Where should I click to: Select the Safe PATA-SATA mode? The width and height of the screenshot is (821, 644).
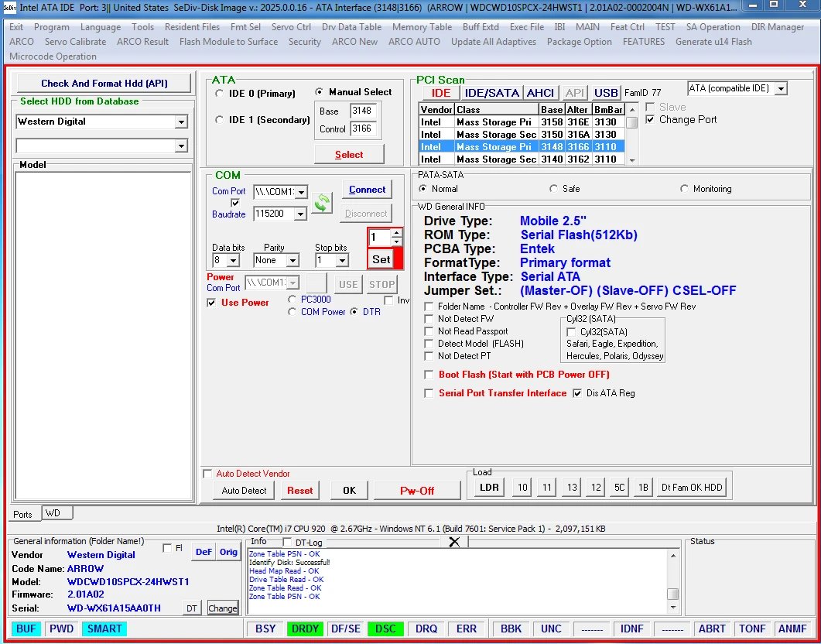(553, 189)
